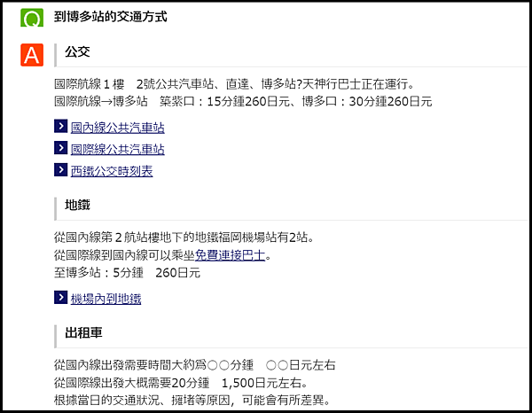Viewport: 532px width, 413px height.
Task: Click the 地鐵 section heading
Action: (x=78, y=205)
